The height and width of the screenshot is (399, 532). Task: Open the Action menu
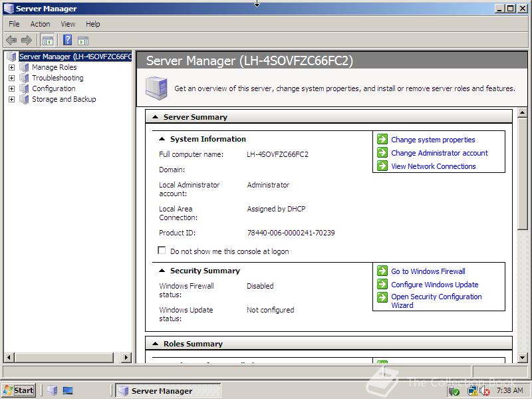coord(40,24)
